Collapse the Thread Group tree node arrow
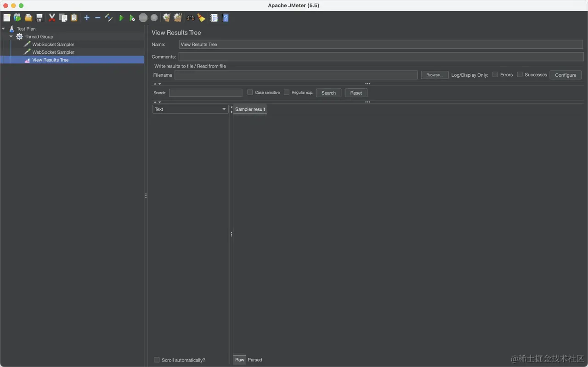This screenshot has width=588, height=367. coord(11,36)
